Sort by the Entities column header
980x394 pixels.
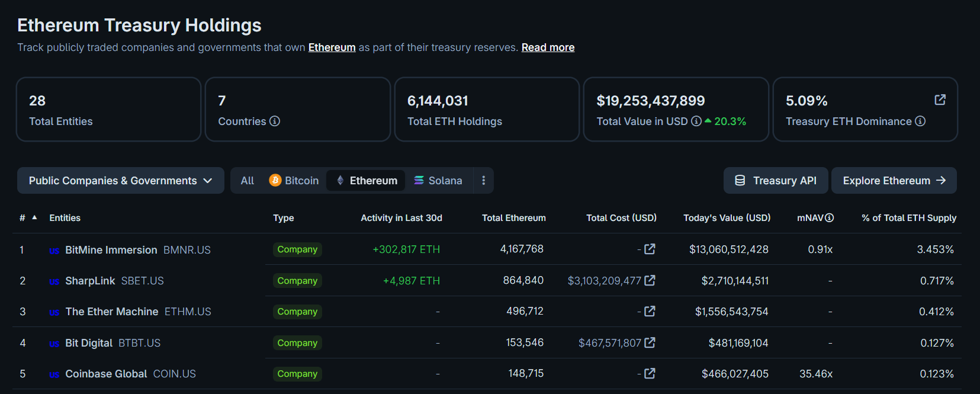click(x=65, y=218)
